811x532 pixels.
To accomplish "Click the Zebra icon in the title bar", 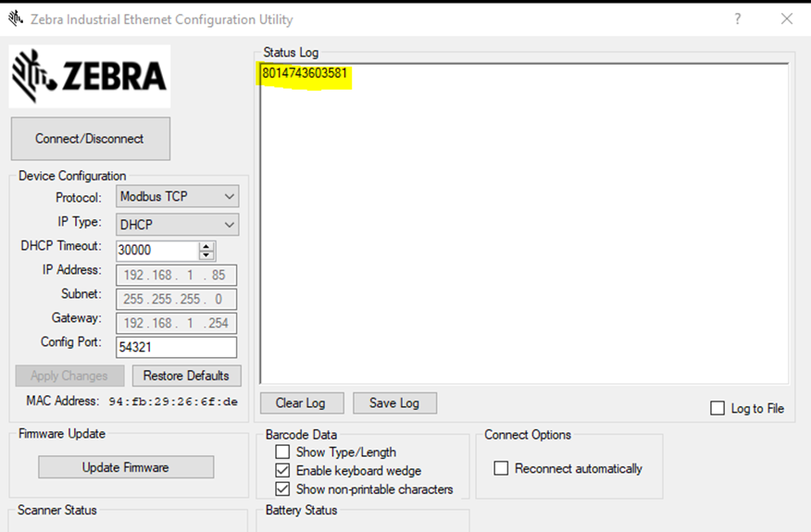I will pos(16,19).
